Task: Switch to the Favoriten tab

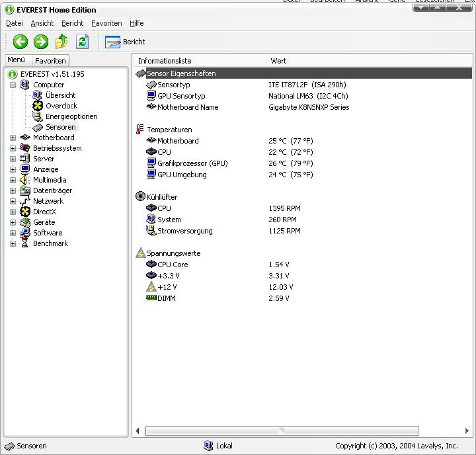Action: pos(50,61)
